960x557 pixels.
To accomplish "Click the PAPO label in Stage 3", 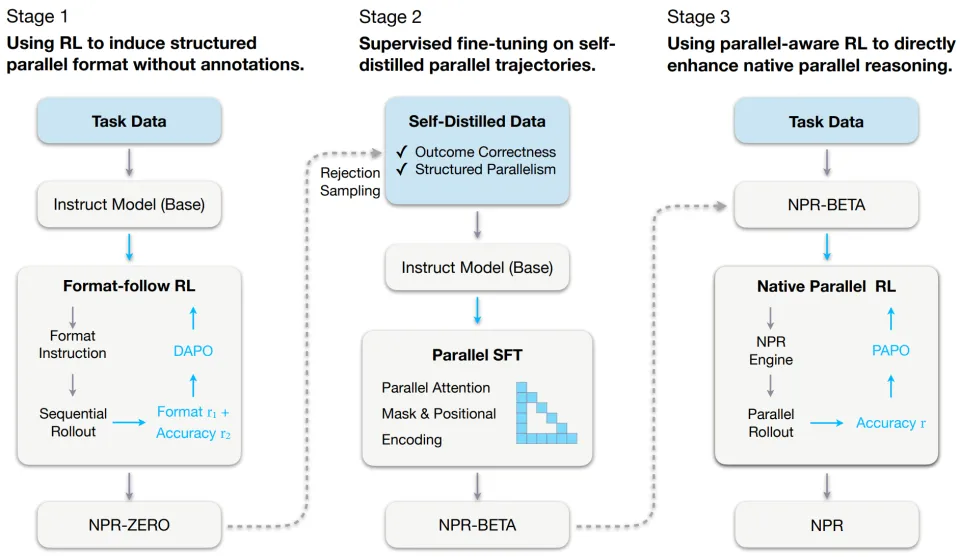I will [x=891, y=351].
